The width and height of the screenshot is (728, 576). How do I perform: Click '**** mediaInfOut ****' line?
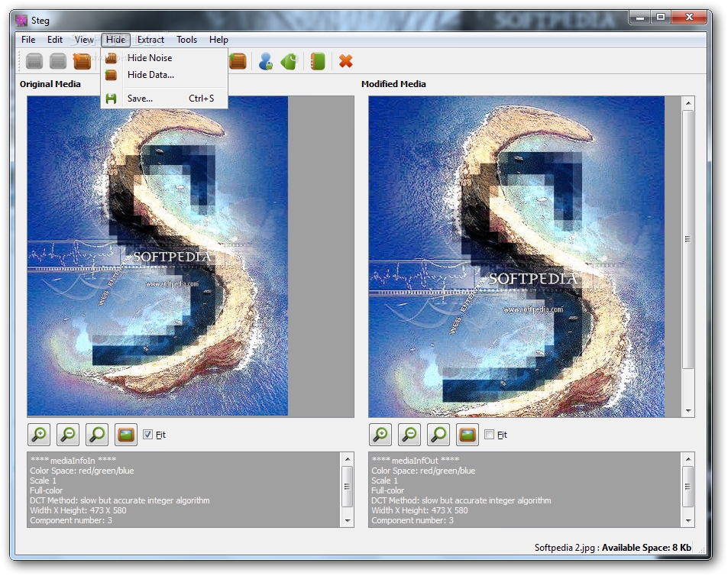pos(415,461)
